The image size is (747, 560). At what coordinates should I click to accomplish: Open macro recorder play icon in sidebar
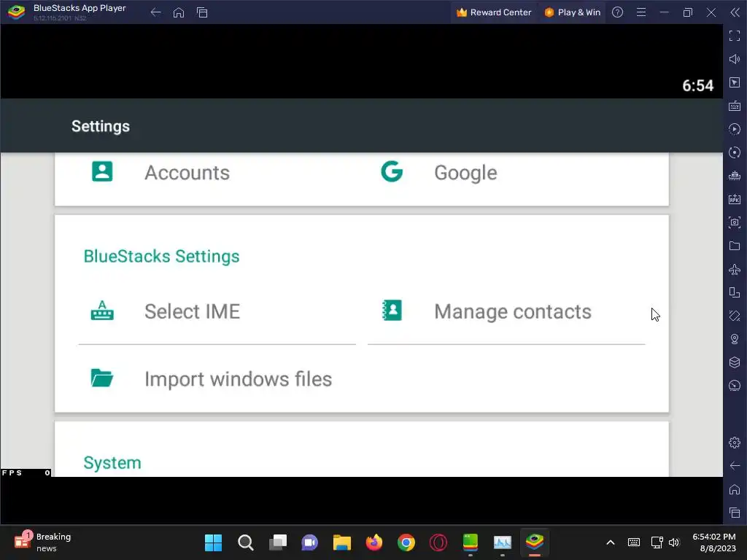point(735,129)
